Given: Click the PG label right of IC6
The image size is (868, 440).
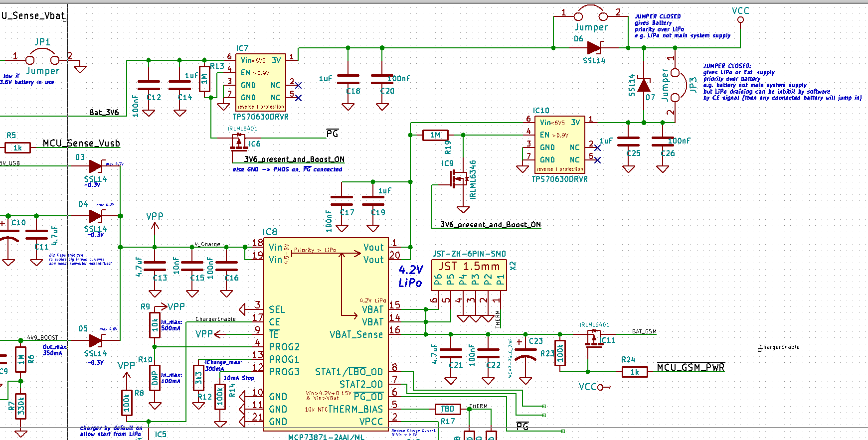Looking at the screenshot, I should click(x=333, y=134).
